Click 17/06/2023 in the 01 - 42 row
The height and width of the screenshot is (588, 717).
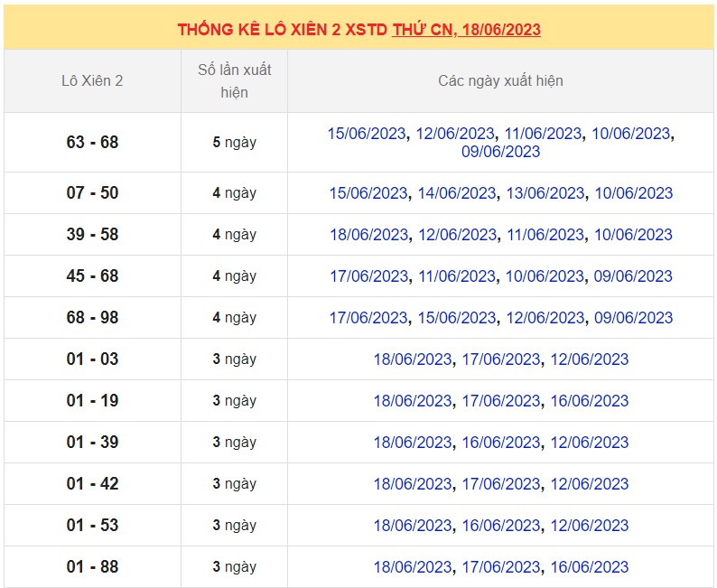tap(501, 484)
